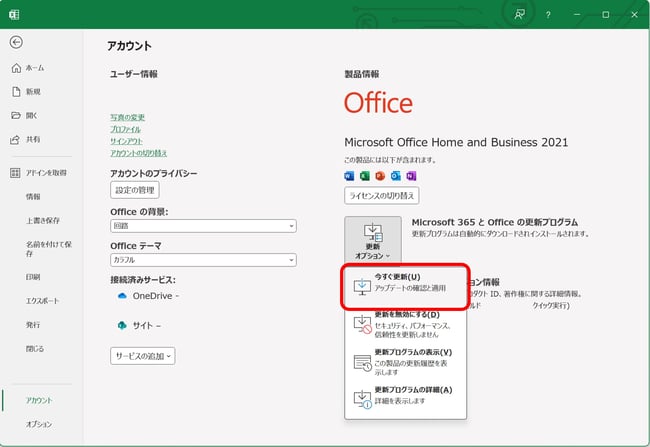Select 新規 (New) in sidebar
The height and width of the screenshot is (447, 650).
point(33,92)
